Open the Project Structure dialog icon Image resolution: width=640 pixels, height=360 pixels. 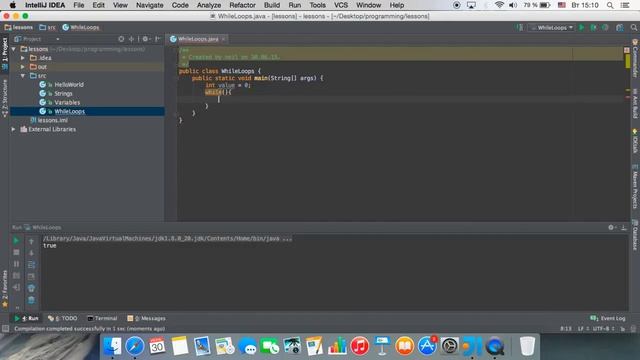pyautogui.click(x=620, y=27)
